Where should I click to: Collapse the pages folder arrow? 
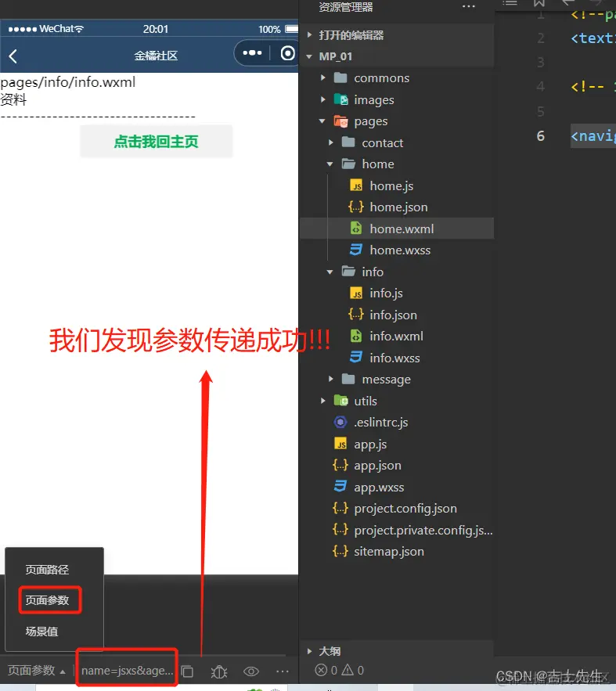[322, 121]
